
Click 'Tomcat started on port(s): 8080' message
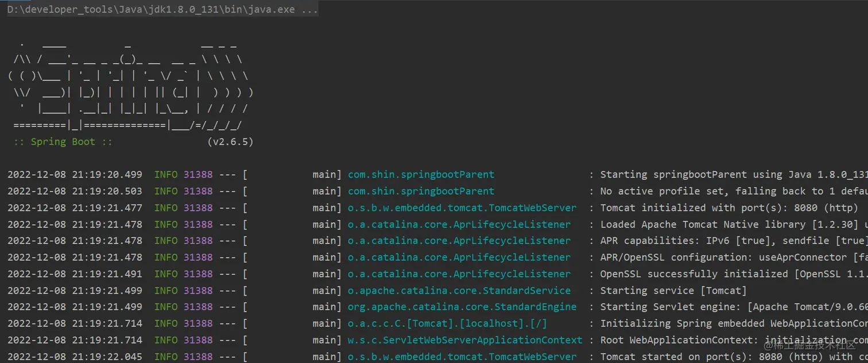[734, 357]
